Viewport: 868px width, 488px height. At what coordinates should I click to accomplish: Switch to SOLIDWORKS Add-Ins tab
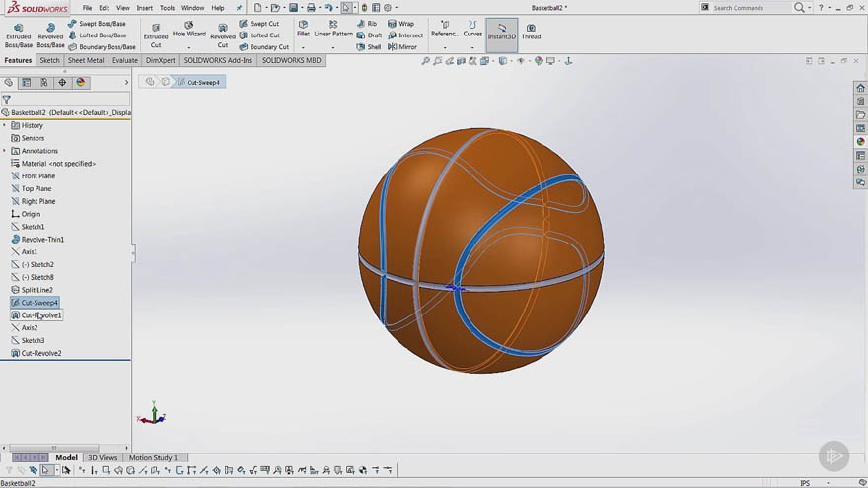tap(218, 60)
